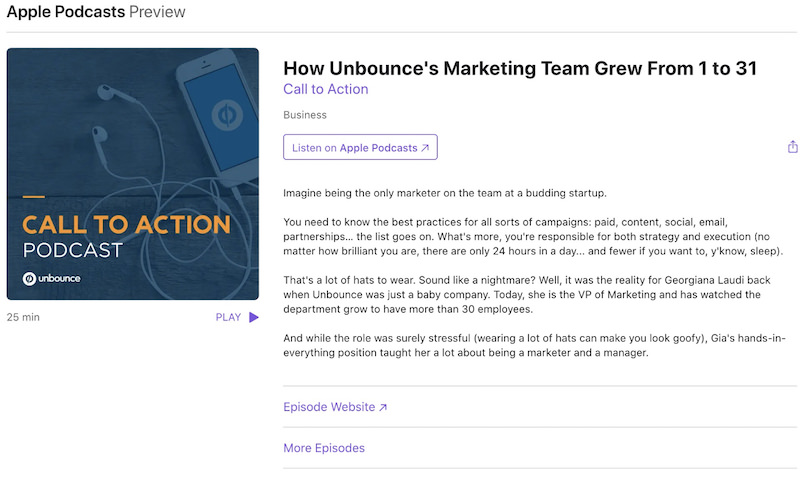The height and width of the screenshot is (487, 800).
Task: Click the 25 min duration text
Action: [x=23, y=317]
